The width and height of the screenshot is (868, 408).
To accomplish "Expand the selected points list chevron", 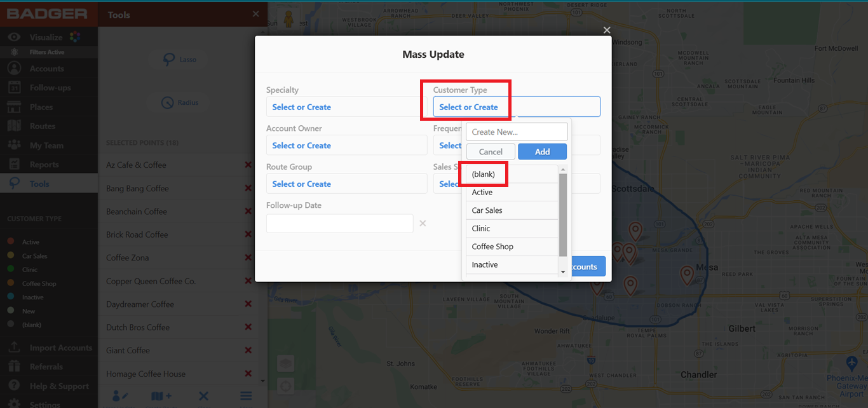I will click(262, 379).
